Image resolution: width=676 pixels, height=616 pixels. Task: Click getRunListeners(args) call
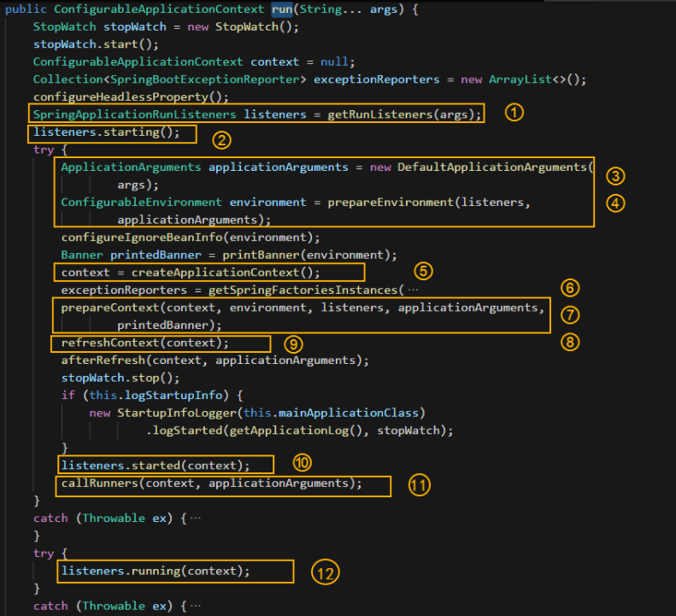pyautogui.click(x=404, y=114)
